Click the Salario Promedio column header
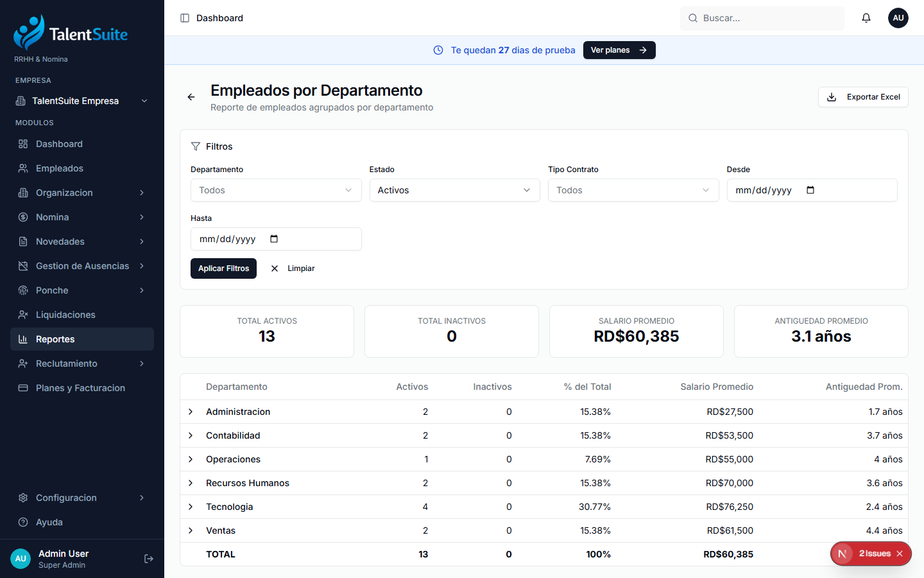Image resolution: width=924 pixels, height=578 pixels. 717,387
